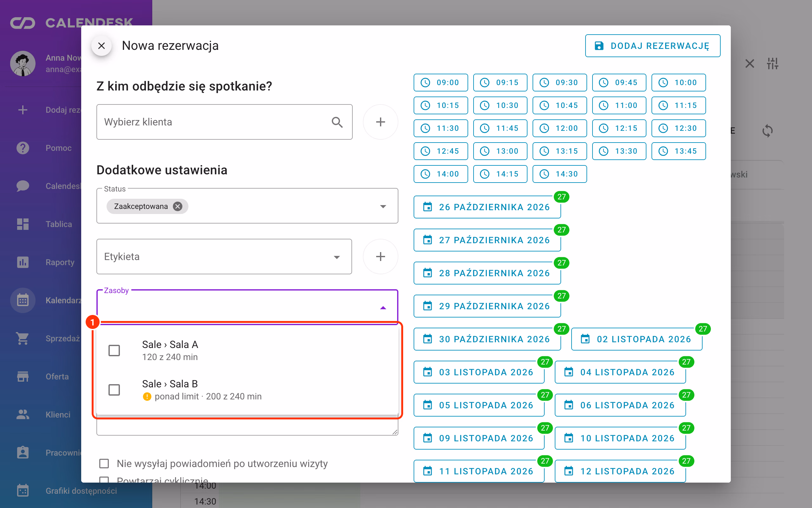Open the Raporty chart icon

click(23, 262)
